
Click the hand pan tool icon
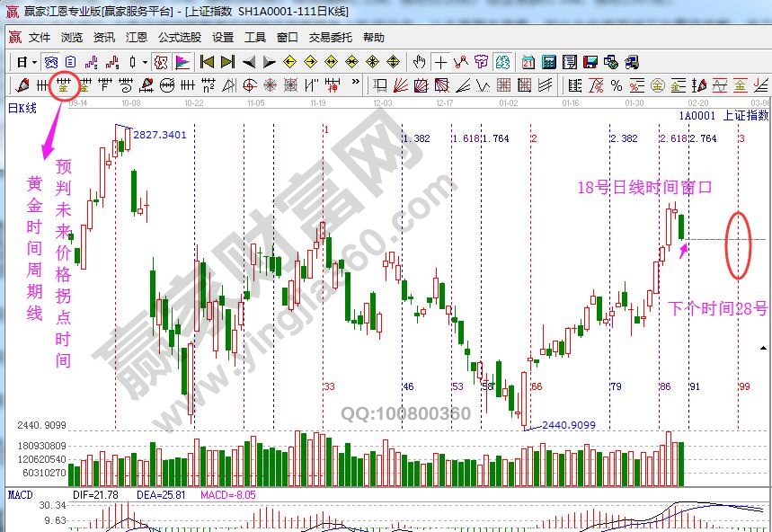point(419,62)
